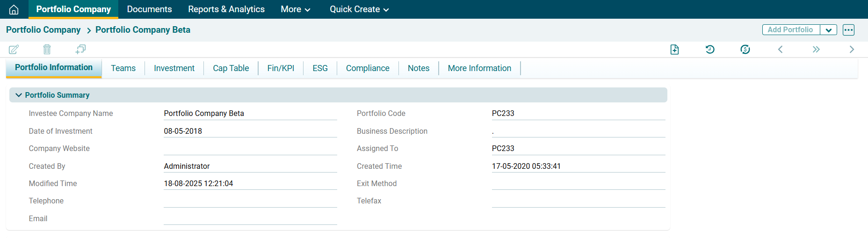Click the home icon in navigation bar
The height and width of the screenshot is (238, 868).
[14, 9]
